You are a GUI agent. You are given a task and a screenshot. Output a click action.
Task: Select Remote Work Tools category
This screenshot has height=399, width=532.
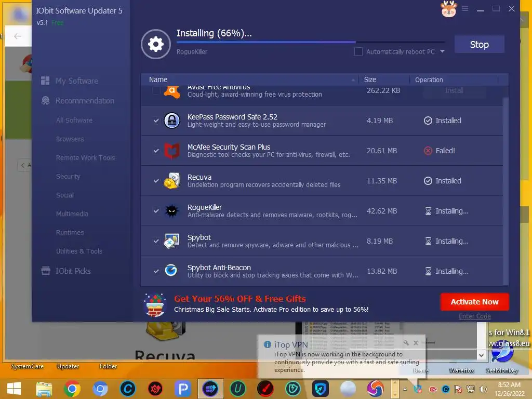click(86, 157)
